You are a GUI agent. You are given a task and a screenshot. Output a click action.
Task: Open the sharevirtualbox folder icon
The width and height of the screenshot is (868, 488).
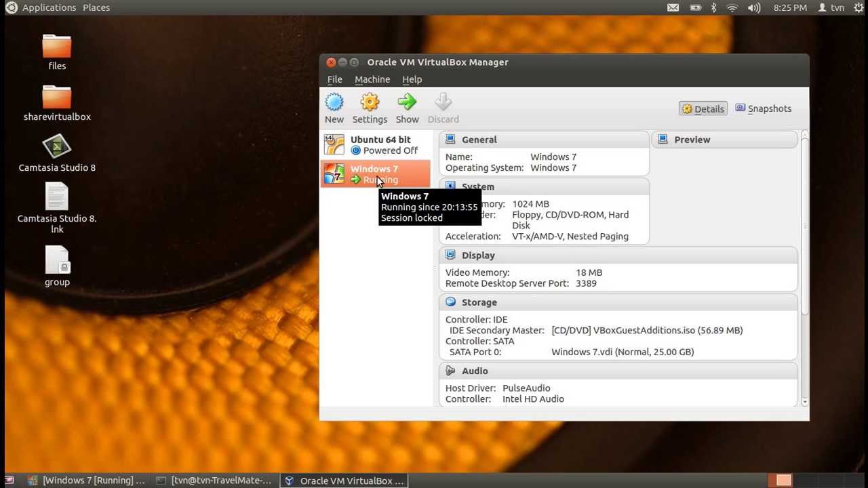click(x=57, y=97)
